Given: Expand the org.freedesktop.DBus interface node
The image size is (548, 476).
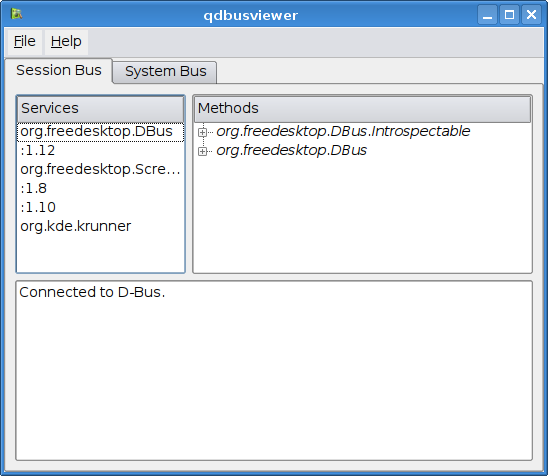Looking at the screenshot, I should point(202,151).
